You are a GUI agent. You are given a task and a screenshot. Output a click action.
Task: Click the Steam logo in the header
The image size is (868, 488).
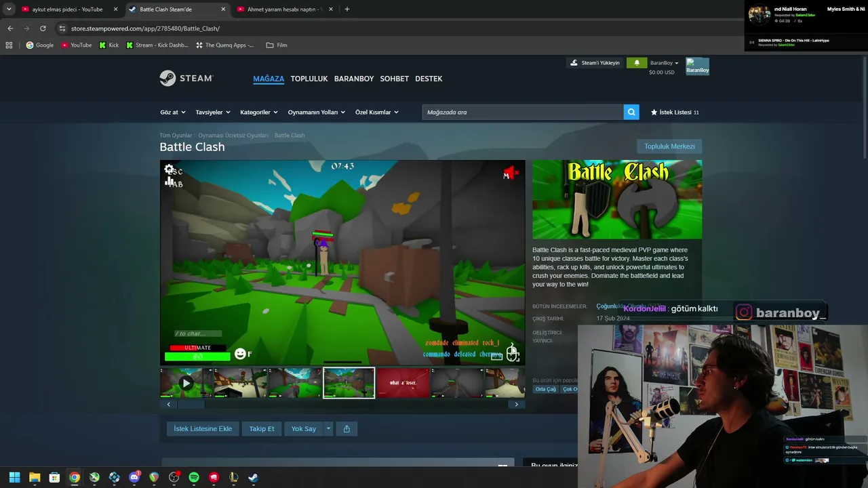186,79
